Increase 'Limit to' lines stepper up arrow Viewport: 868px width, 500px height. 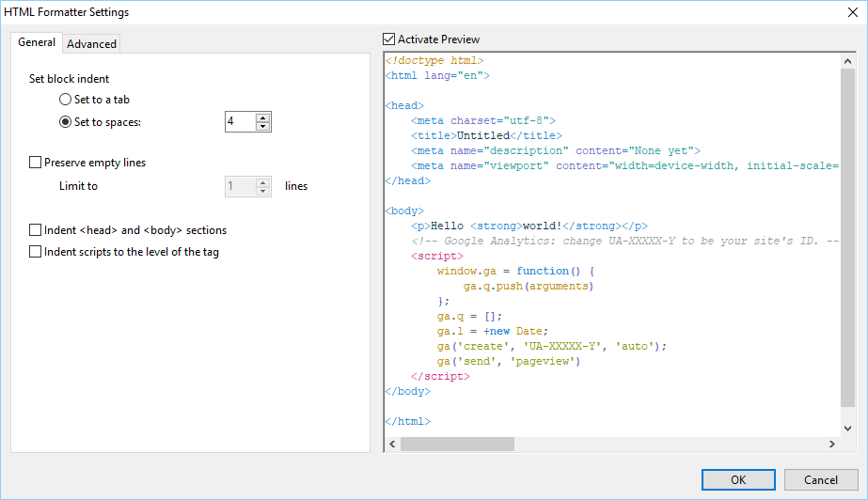(263, 182)
